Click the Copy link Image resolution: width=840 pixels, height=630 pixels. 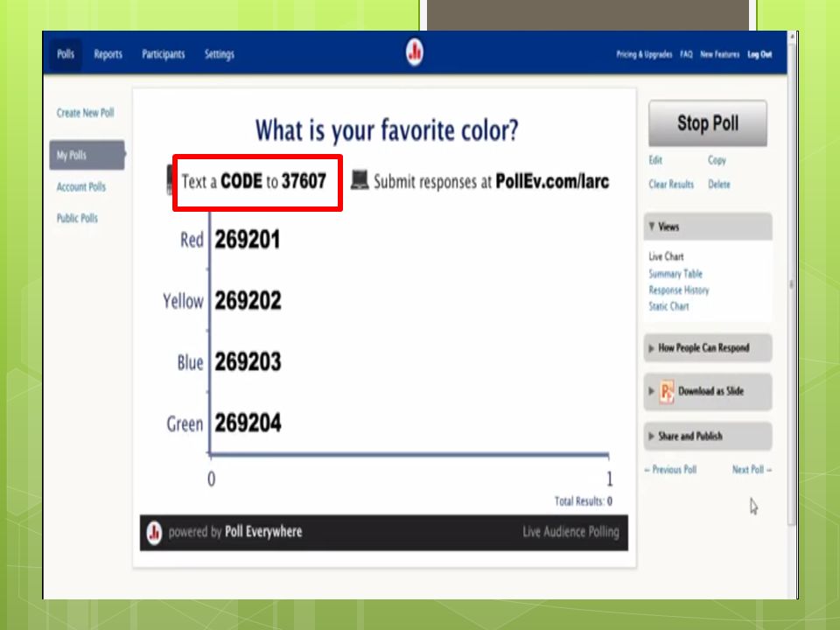[717, 160]
